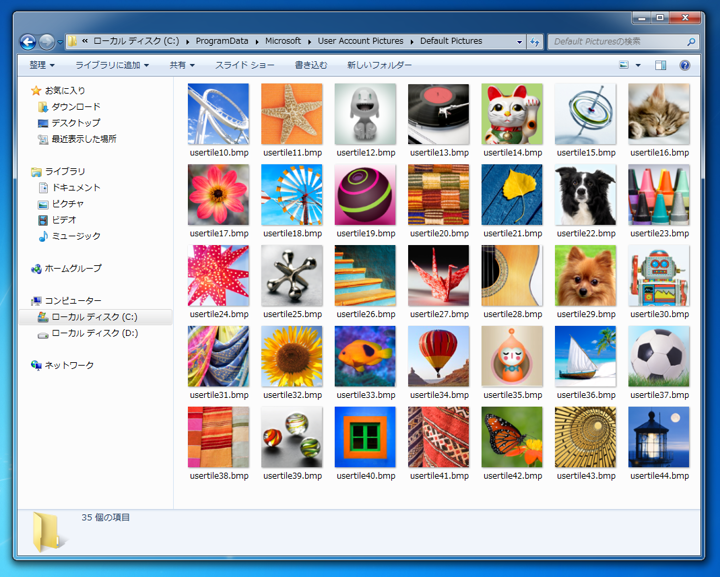Click the ローカル ディスク (C:) breadcrumb
720x577 pixels.
click(x=136, y=41)
